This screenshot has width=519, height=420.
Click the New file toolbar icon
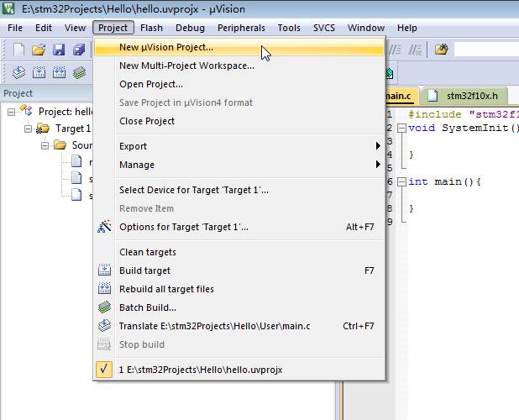(18, 50)
